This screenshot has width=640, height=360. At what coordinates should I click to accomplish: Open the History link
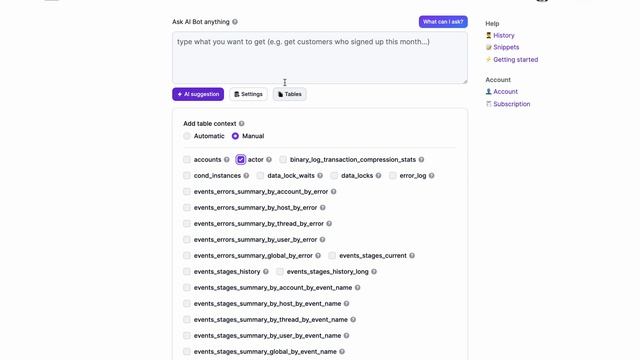coord(504,36)
